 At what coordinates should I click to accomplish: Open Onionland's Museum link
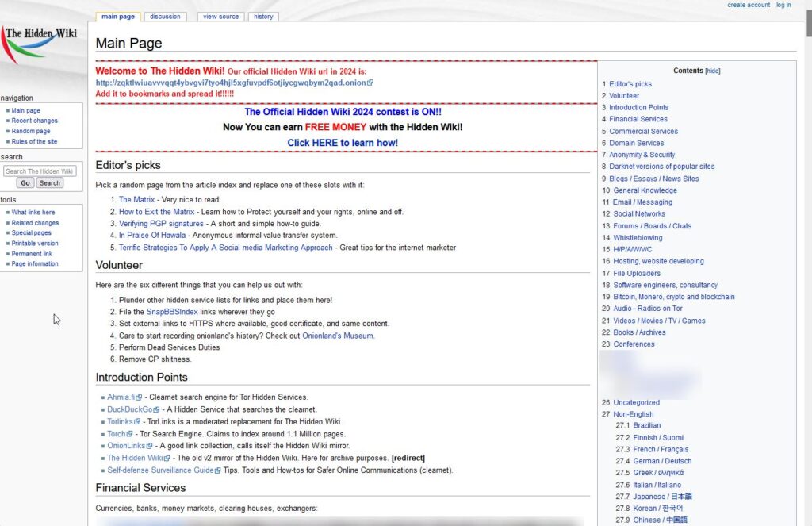[338, 336]
